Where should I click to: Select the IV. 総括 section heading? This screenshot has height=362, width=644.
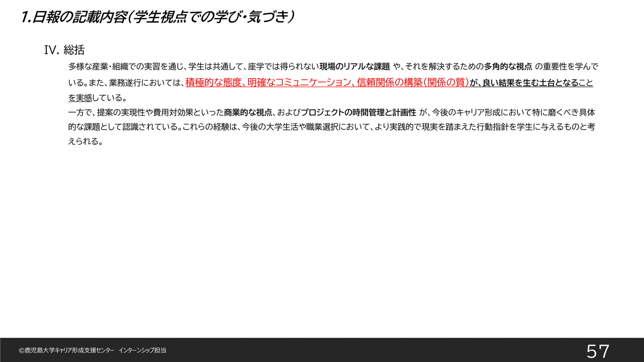[x=64, y=50]
